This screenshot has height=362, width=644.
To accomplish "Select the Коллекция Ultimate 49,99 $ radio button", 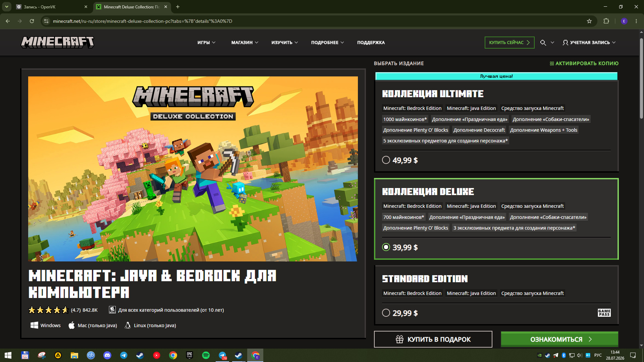I will pos(386,160).
